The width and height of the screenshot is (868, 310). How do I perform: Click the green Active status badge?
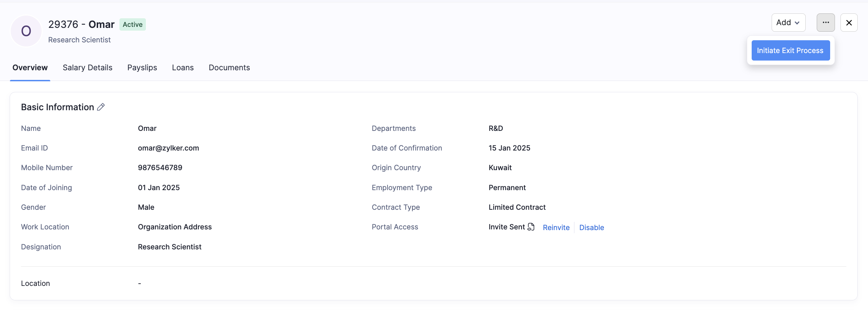133,24
